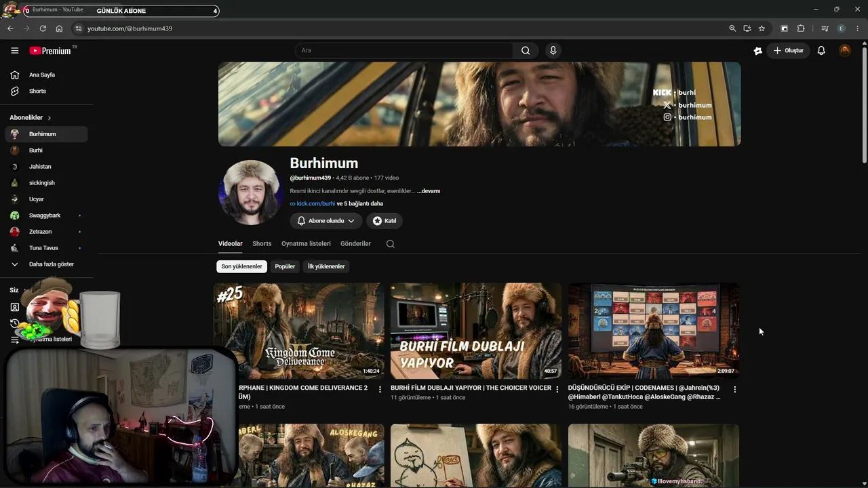Image resolution: width=868 pixels, height=488 pixels.
Task: Start voice search with the microphone icon
Action: point(553,50)
